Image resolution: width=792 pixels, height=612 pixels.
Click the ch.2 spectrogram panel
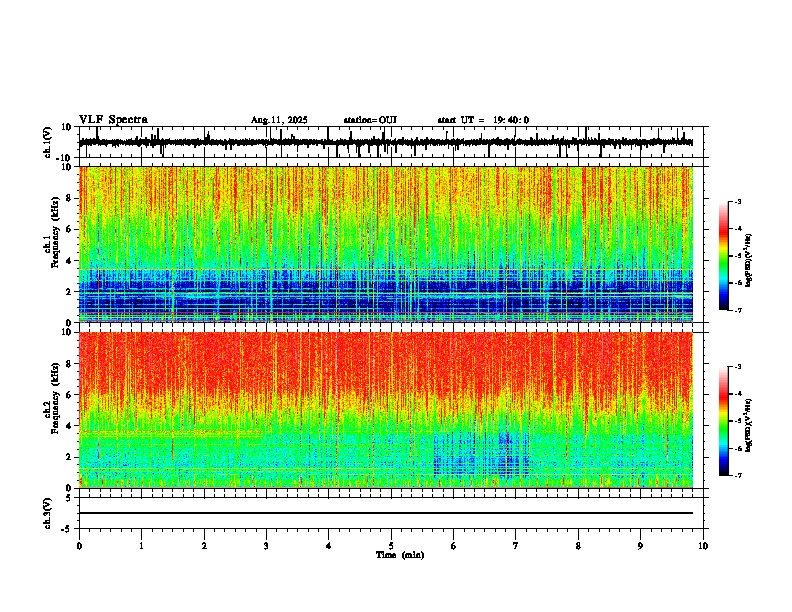click(x=386, y=410)
